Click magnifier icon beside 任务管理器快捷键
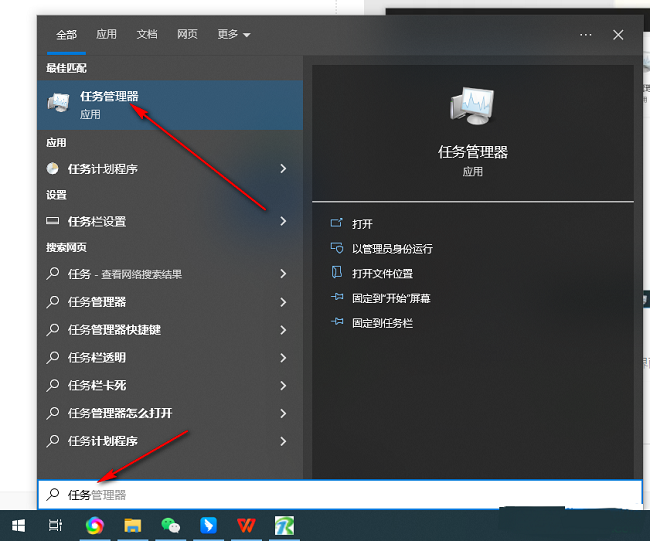Image resolution: width=650 pixels, height=541 pixels. (53, 329)
